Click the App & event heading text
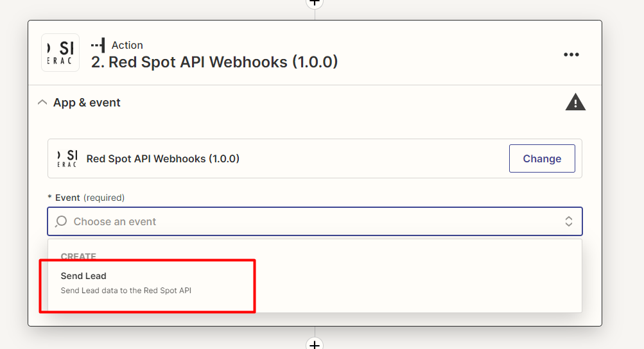The width and height of the screenshot is (644, 349). (87, 103)
